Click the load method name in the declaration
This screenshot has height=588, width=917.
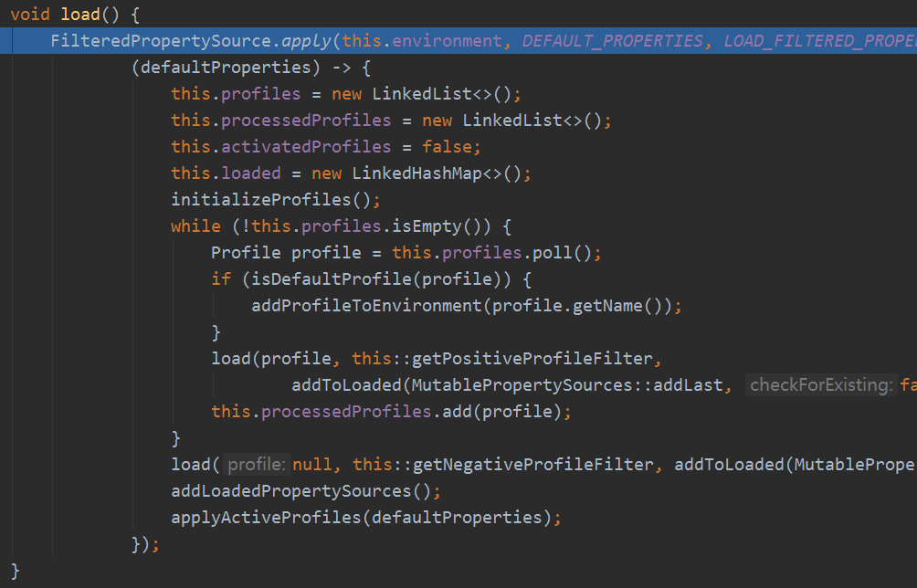(80, 14)
